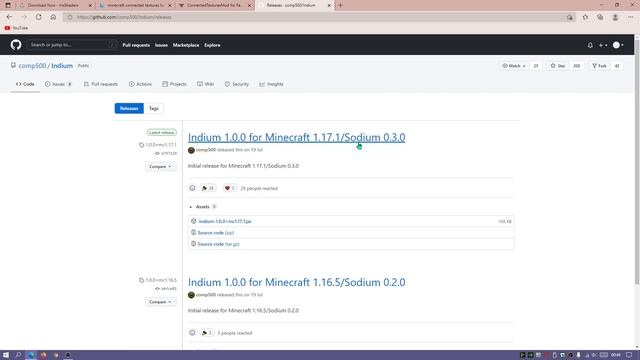Switch to the Insights tab
Screen dimensions: 640x360
point(271,84)
